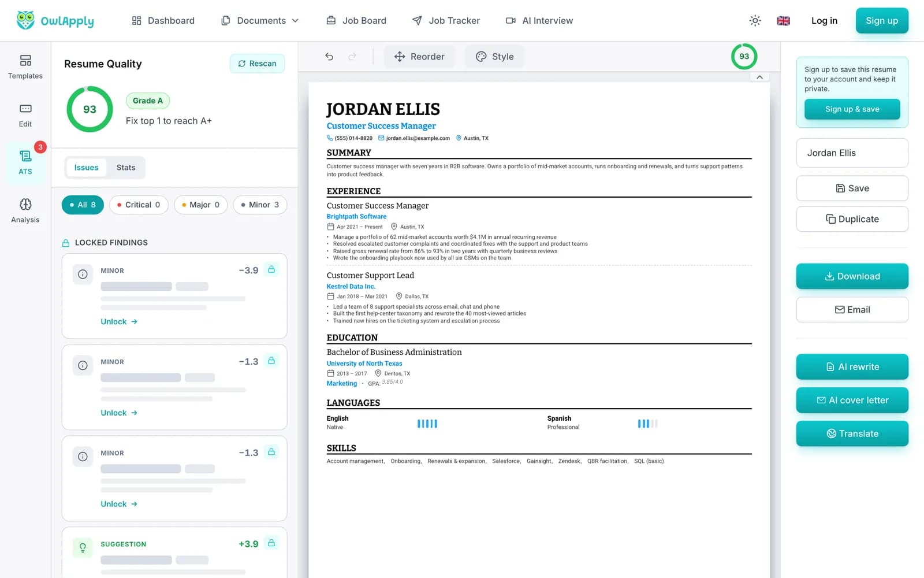
Task: Open the Reorder tool
Action: pyautogui.click(x=419, y=57)
